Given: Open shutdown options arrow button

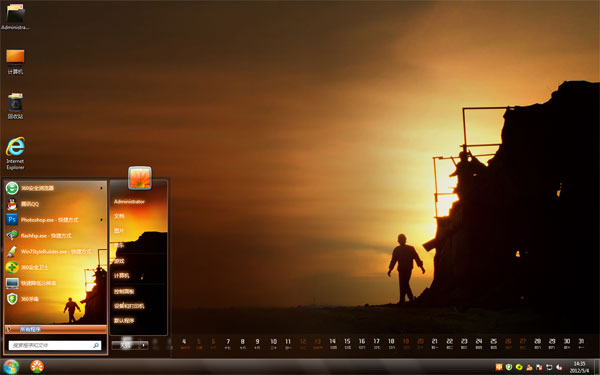Looking at the screenshot, I should click(144, 345).
